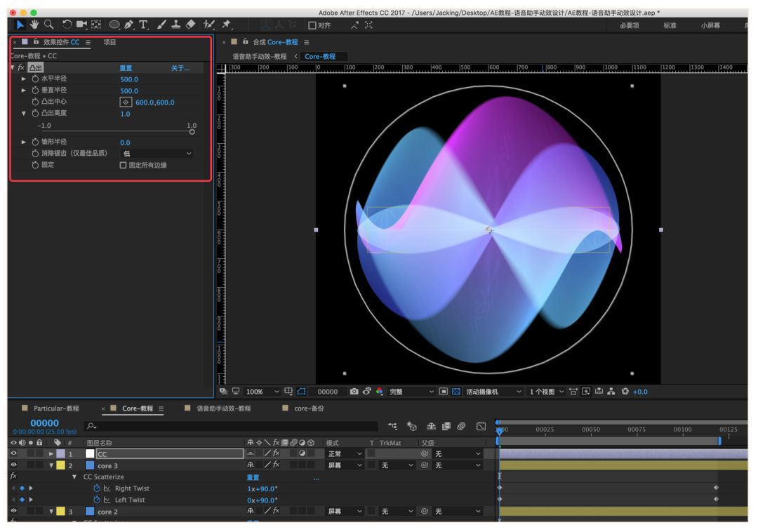Hide the CC layer eye icon
The width and height of the screenshot is (758, 532).
click(x=13, y=453)
